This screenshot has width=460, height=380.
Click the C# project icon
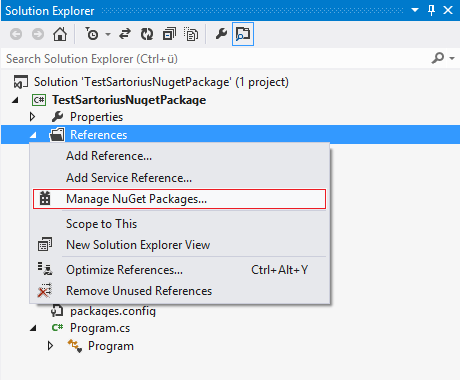39,100
